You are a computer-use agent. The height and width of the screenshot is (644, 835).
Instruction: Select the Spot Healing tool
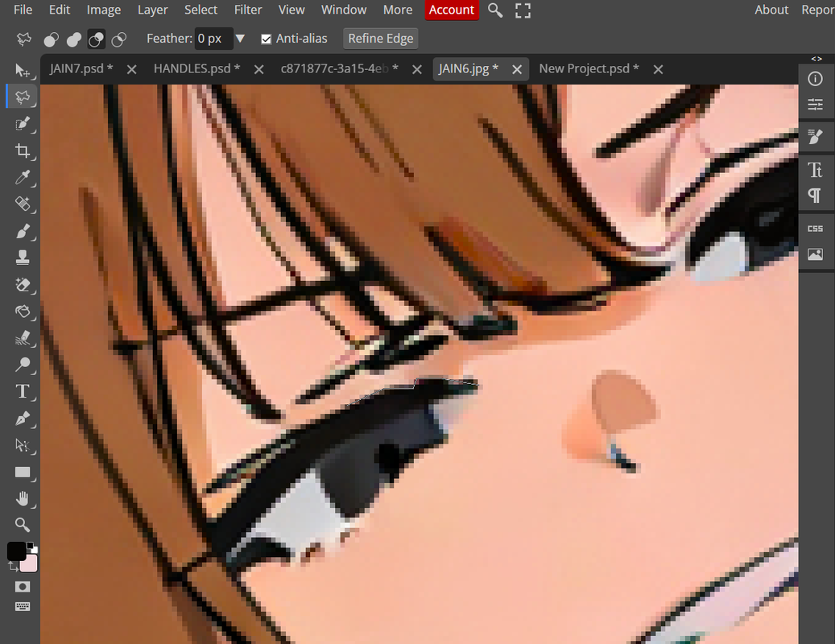tap(23, 204)
